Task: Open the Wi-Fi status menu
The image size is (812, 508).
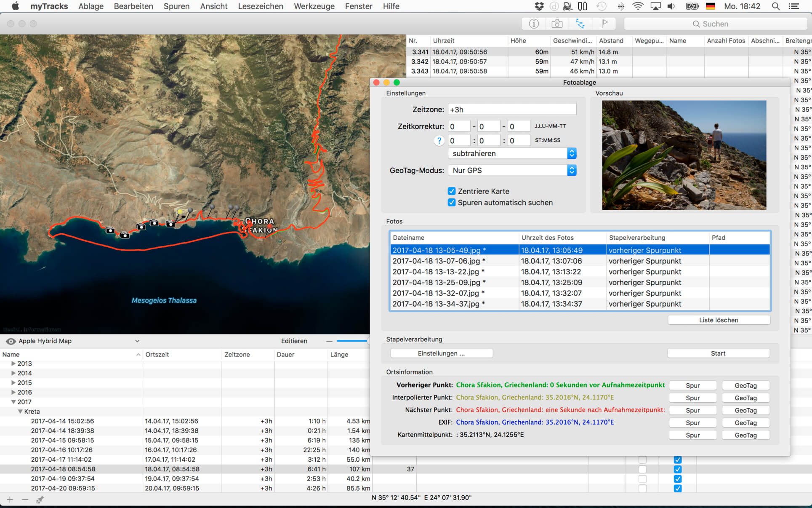Action: tap(638, 6)
